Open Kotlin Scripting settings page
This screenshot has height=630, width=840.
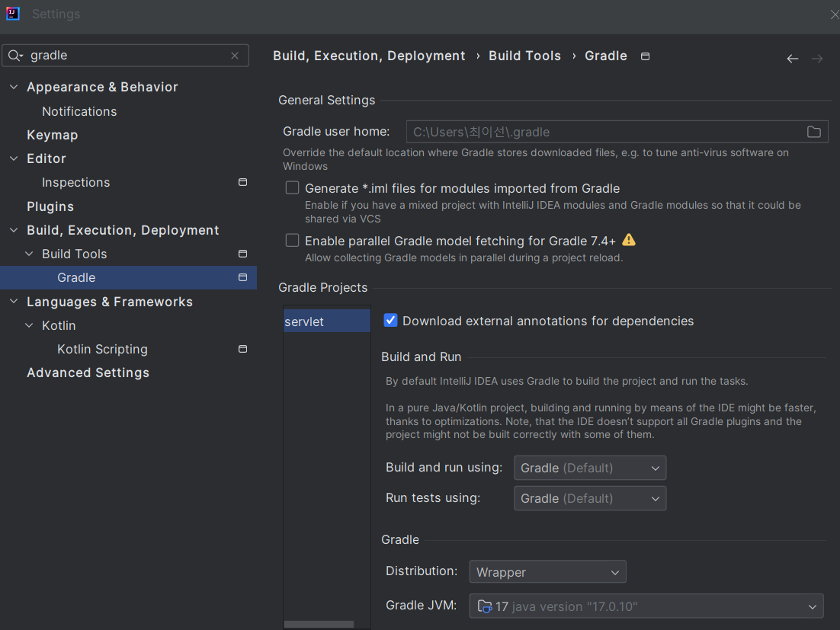102,349
